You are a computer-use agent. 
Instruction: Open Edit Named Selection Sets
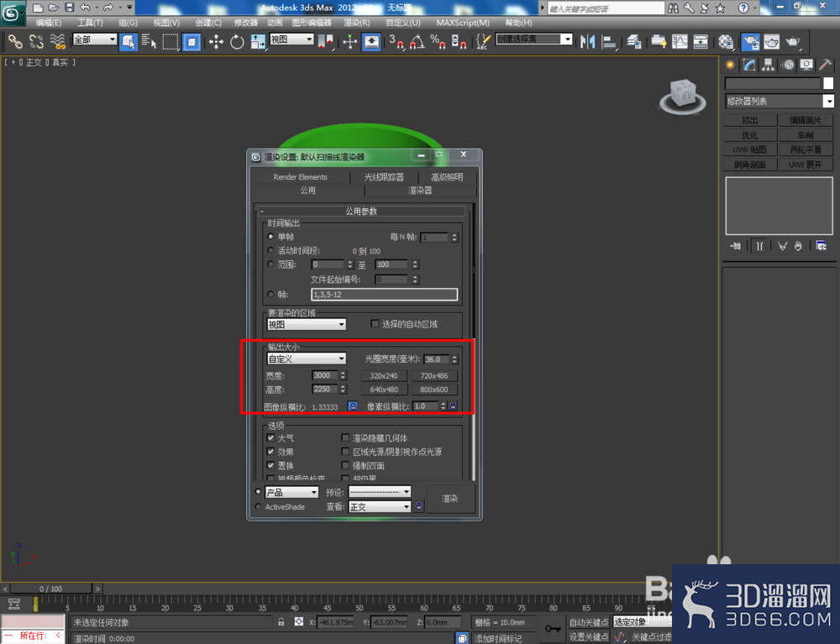point(483,42)
